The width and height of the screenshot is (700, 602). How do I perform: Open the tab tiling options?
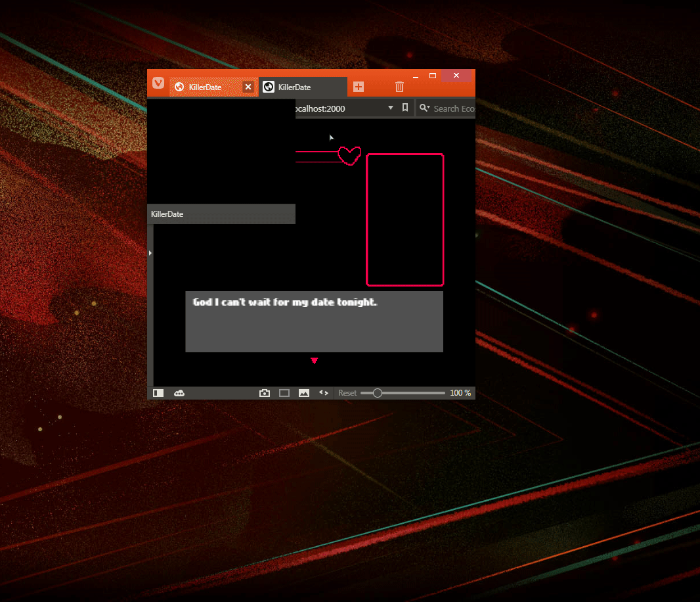pos(284,393)
